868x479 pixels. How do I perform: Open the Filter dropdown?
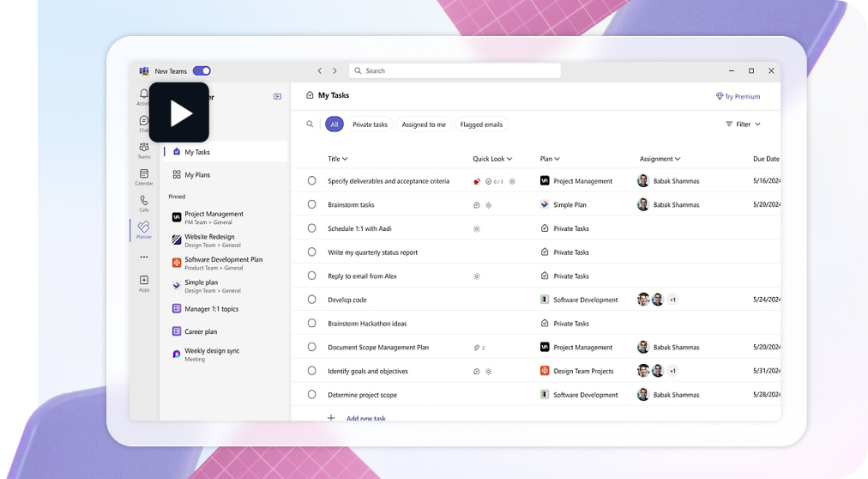tap(743, 124)
